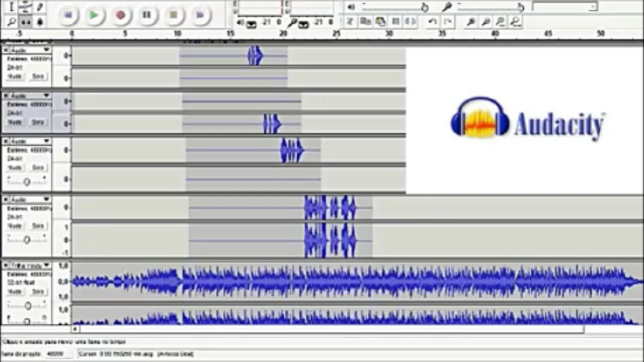Click the Zoom In magnifier icon

[471, 21]
